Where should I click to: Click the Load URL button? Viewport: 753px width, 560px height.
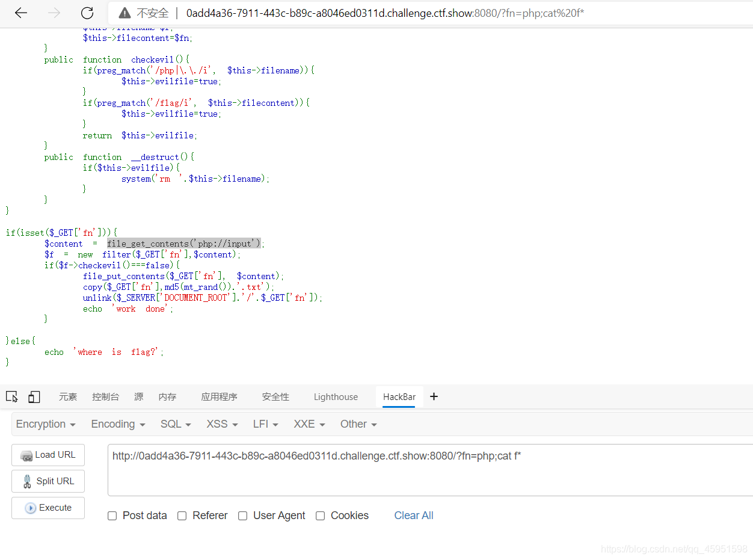coord(48,455)
